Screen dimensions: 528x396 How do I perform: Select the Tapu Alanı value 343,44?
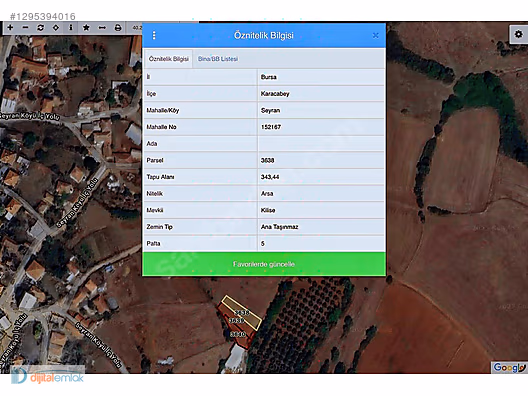321,177
